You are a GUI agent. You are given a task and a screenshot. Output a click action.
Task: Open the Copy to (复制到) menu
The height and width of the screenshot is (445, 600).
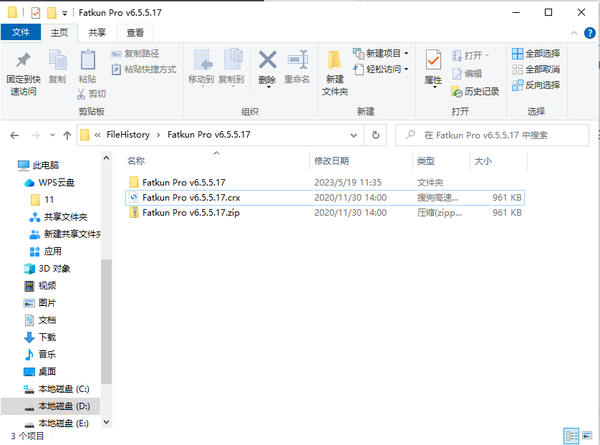(232, 67)
